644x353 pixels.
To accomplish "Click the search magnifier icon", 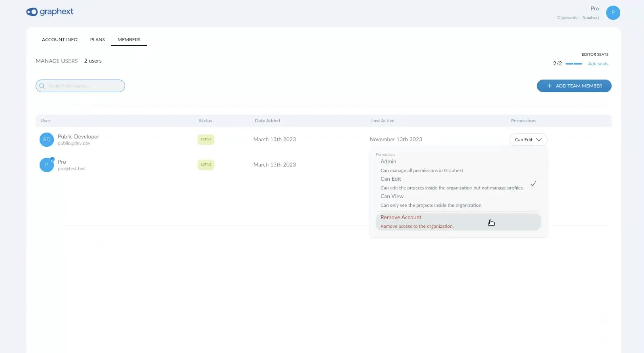I will 42,86.
